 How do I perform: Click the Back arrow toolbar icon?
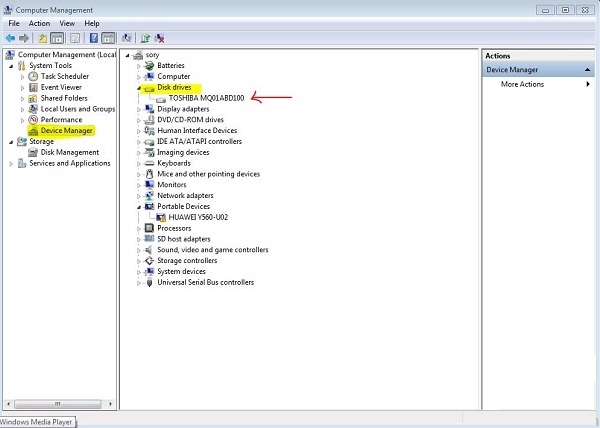tap(11, 38)
